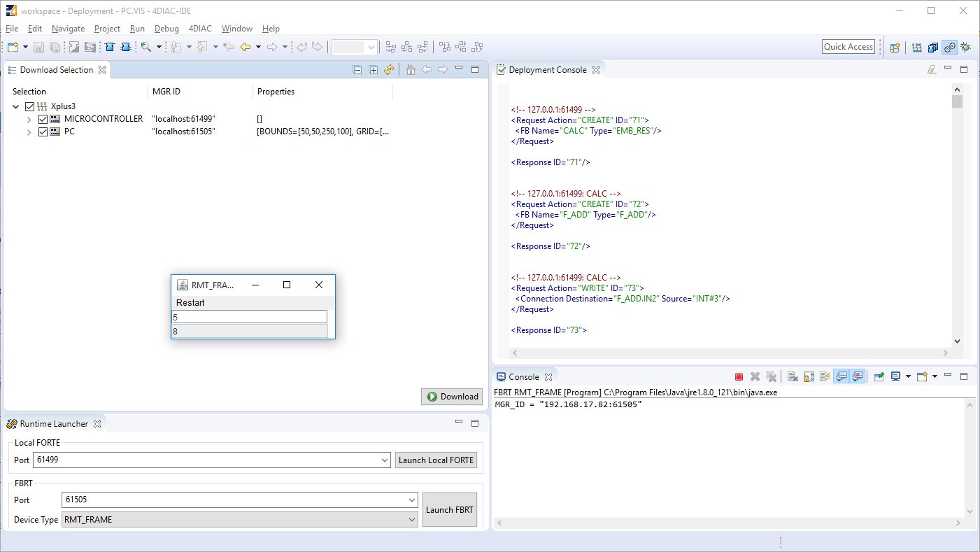
Task: Open the FBRT Port 61505 dropdown
Action: pos(413,500)
